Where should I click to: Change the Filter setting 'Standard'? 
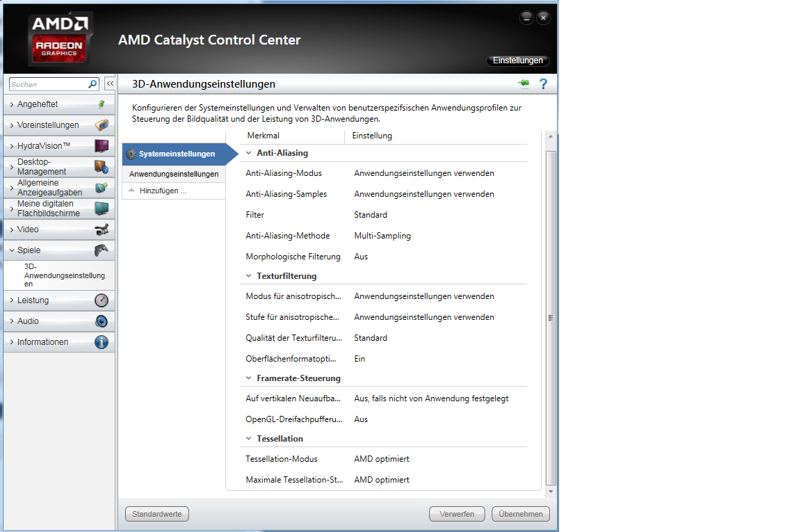coord(371,215)
